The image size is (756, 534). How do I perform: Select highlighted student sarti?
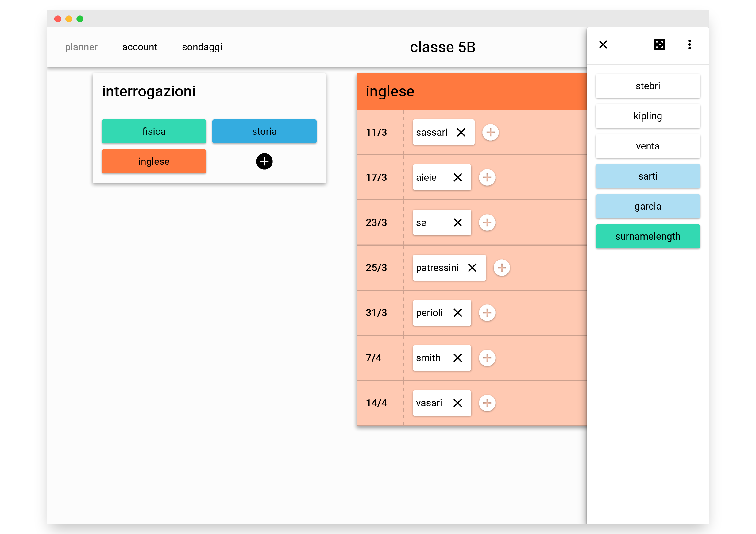coord(647,176)
